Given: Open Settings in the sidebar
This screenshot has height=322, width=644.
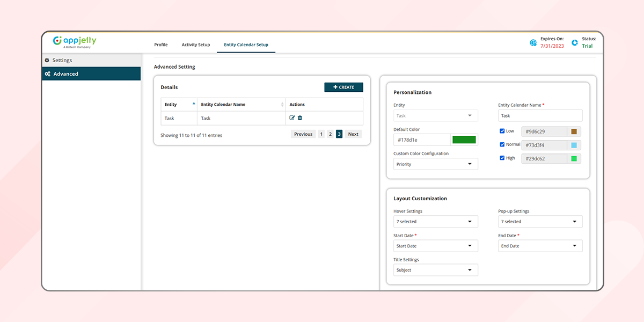Looking at the screenshot, I should [91, 60].
